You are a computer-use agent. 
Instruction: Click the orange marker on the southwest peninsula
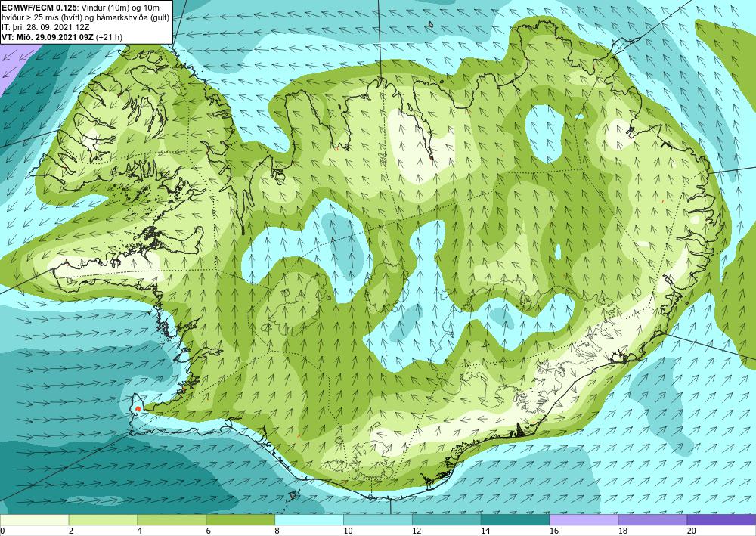point(138,409)
